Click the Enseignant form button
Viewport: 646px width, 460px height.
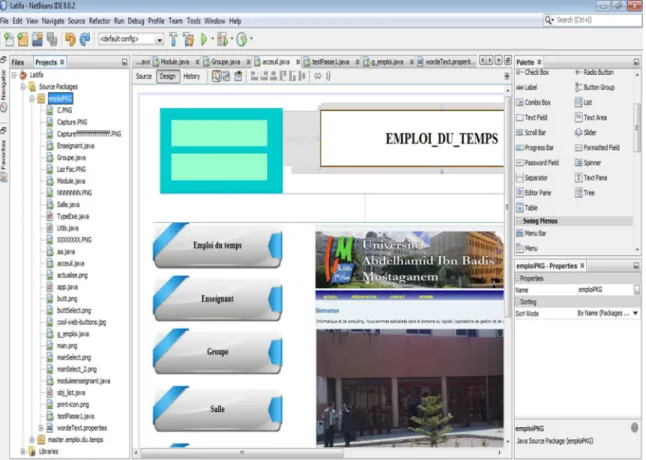(218, 299)
